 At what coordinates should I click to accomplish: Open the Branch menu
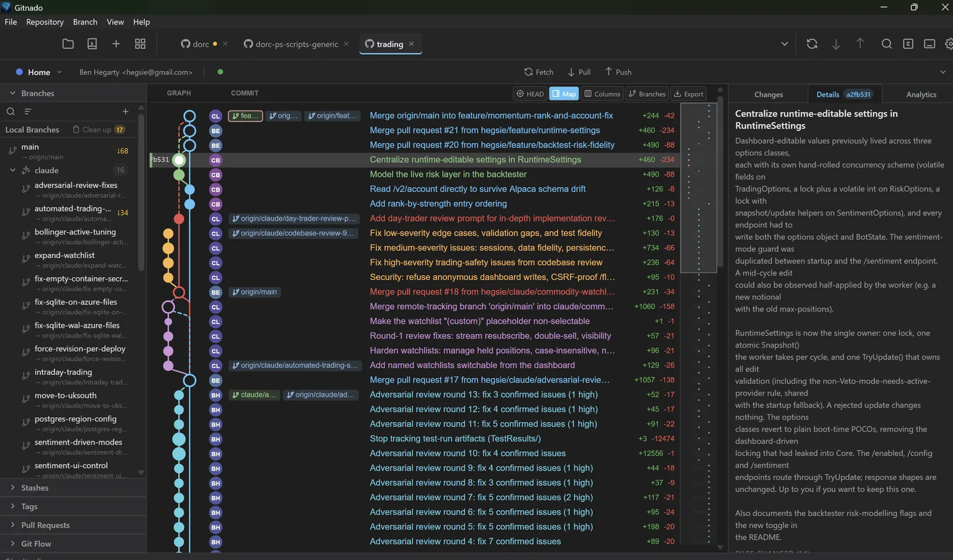85,22
